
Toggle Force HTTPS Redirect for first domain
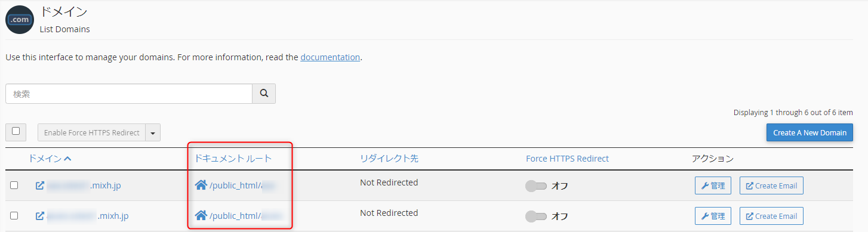(x=535, y=186)
